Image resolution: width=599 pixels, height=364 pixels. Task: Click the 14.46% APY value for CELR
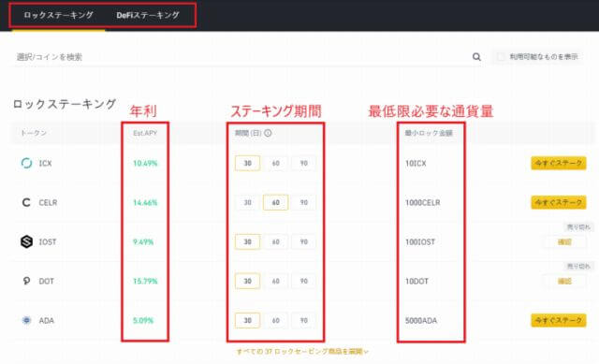point(145,202)
